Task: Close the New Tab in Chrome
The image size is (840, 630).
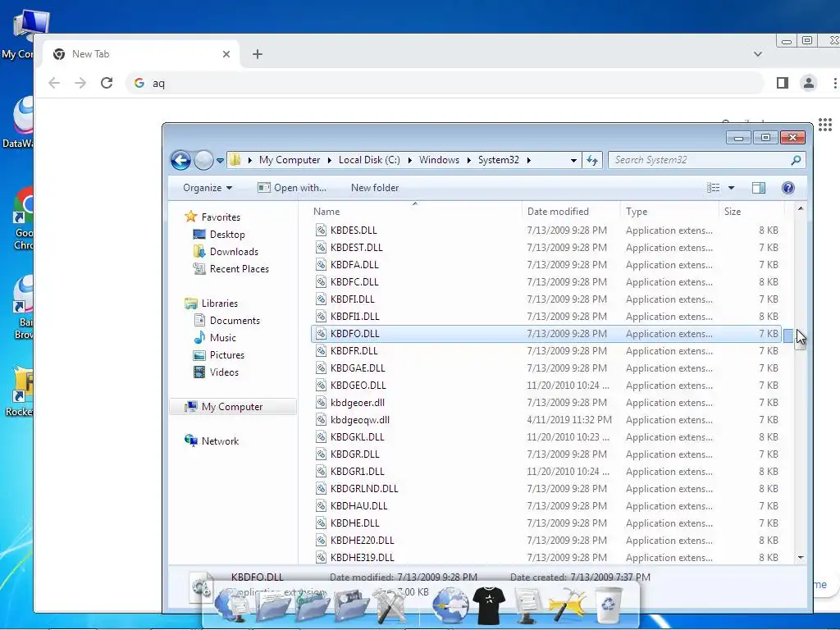Action: point(226,54)
